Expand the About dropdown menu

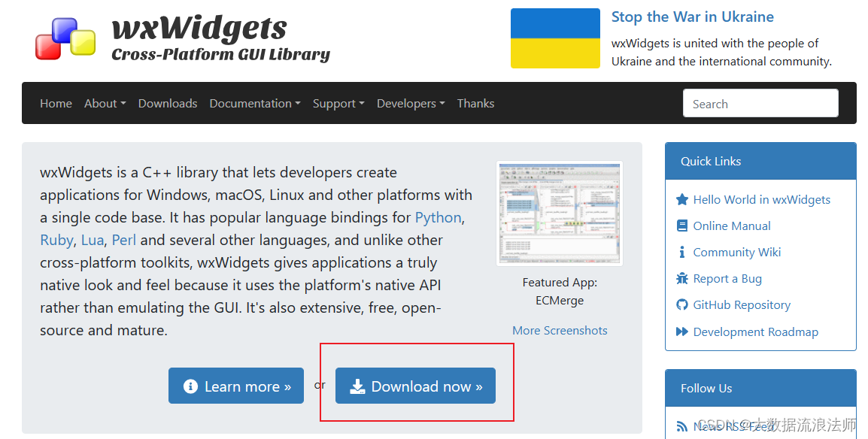click(x=105, y=104)
